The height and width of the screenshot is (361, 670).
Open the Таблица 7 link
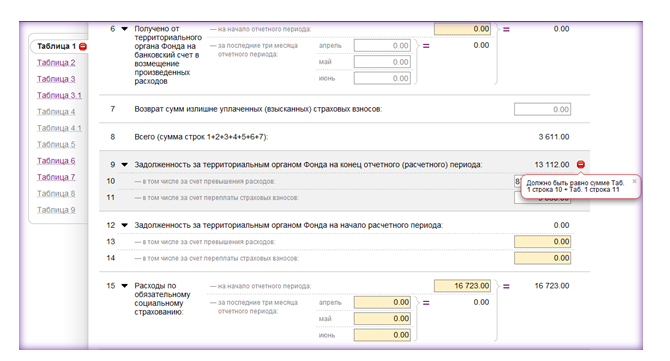(56, 177)
